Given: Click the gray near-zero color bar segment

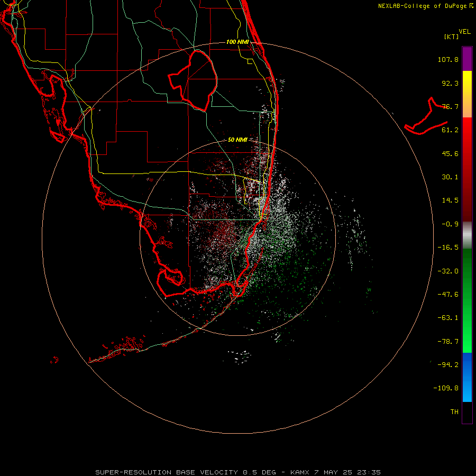Looking at the screenshot, I should (467, 235).
